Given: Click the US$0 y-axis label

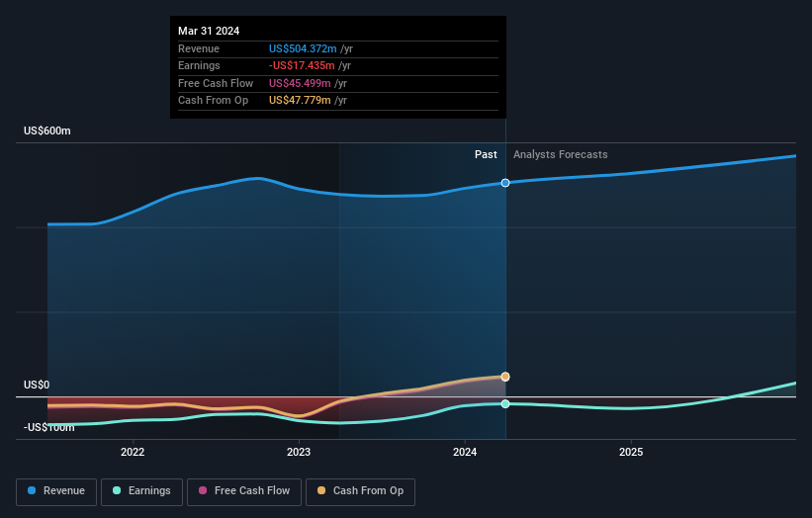Looking at the screenshot, I should pyautogui.click(x=37, y=385).
